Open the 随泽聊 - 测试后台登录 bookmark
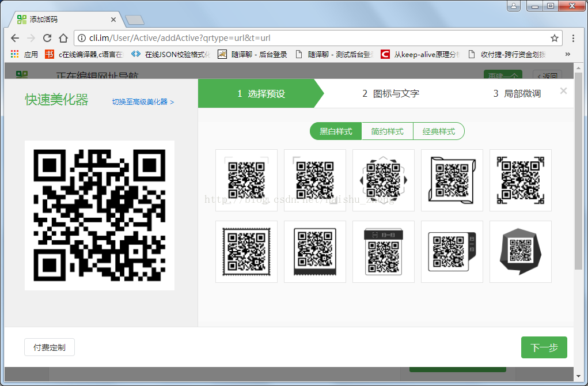Viewport: 588px width, 386px height. (x=334, y=54)
